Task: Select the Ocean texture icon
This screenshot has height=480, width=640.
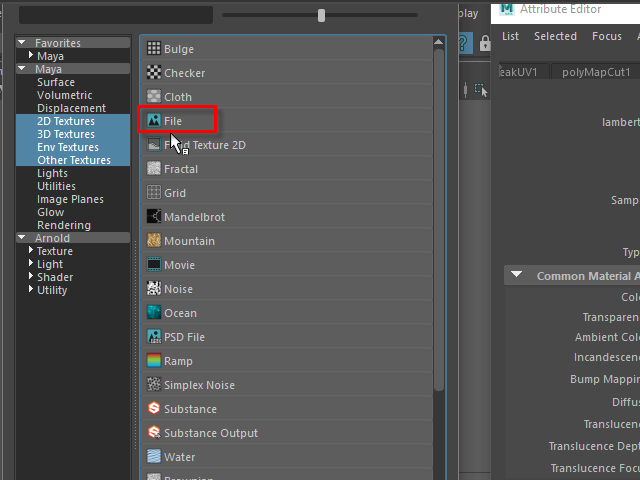Action: tap(154, 313)
